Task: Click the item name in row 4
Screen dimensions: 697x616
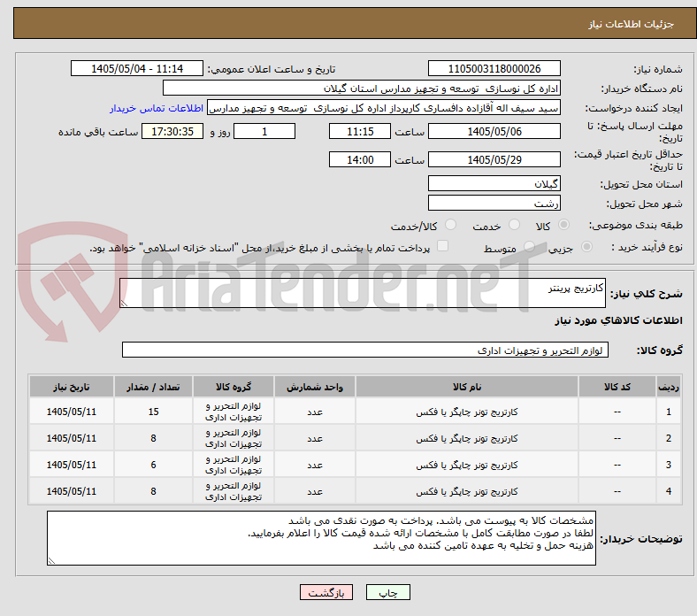Action: pos(467,491)
